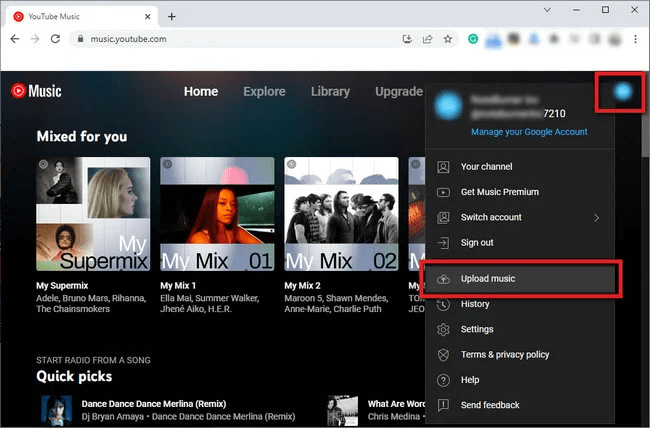Click the browser reload icon
The width and height of the screenshot is (650, 428).
[57, 39]
